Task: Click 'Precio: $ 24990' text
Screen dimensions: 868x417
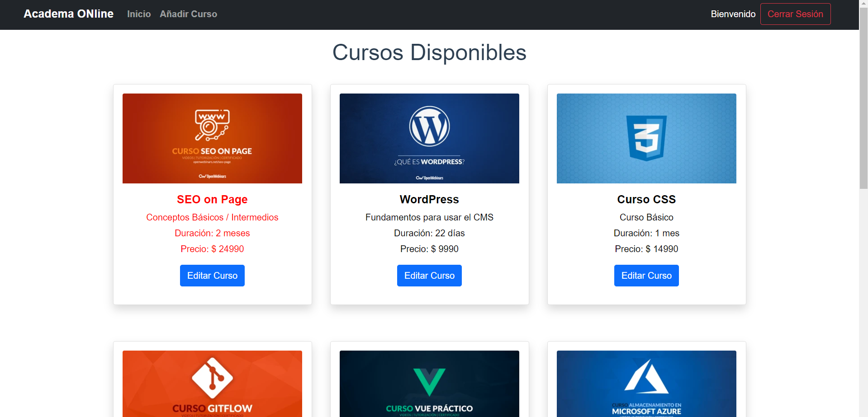Action: [212, 249]
